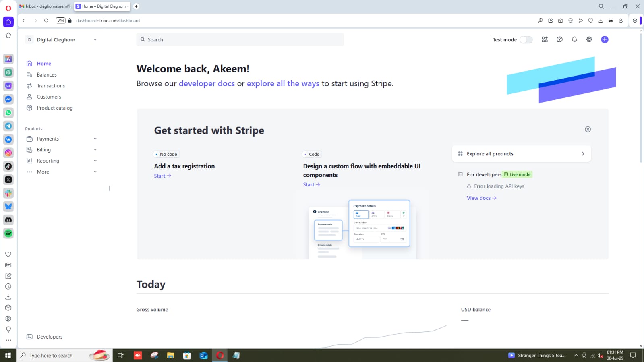
Task: Open Slack in the Opera sidebar
Action: pyautogui.click(x=8, y=193)
